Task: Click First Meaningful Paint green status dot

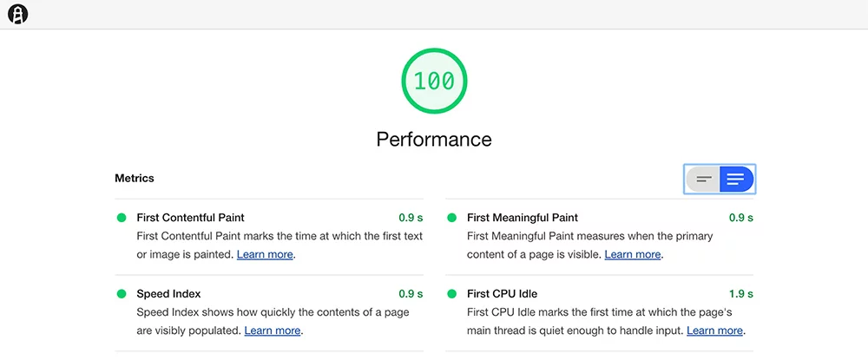Action: pyautogui.click(x=451, y=218)
